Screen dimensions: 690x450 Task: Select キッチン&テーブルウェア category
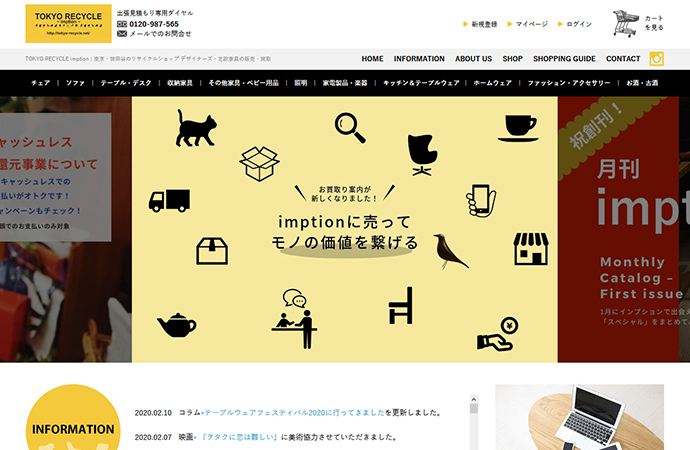[x=421, y=83]
